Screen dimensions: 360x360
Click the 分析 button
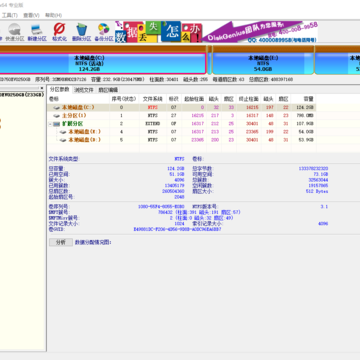pos(61,242)
